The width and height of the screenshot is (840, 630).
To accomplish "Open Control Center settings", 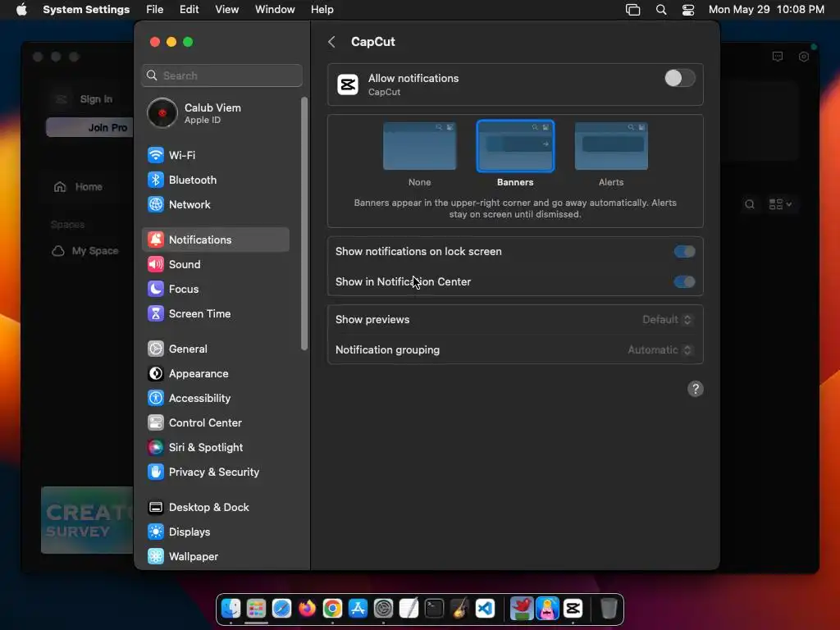I will pyautogui.click(x=216, y=422).
